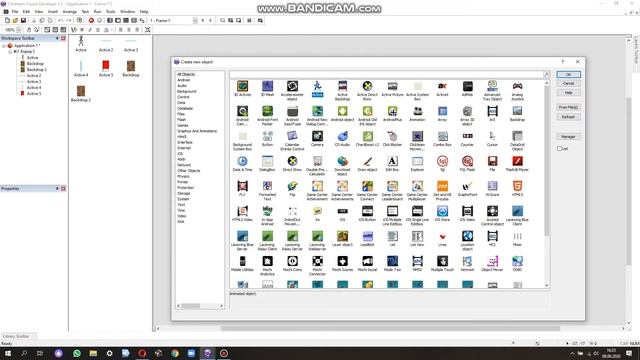Open the Windows Start button
Viewport: 640px width, 360px height.
tap(7, 353)
